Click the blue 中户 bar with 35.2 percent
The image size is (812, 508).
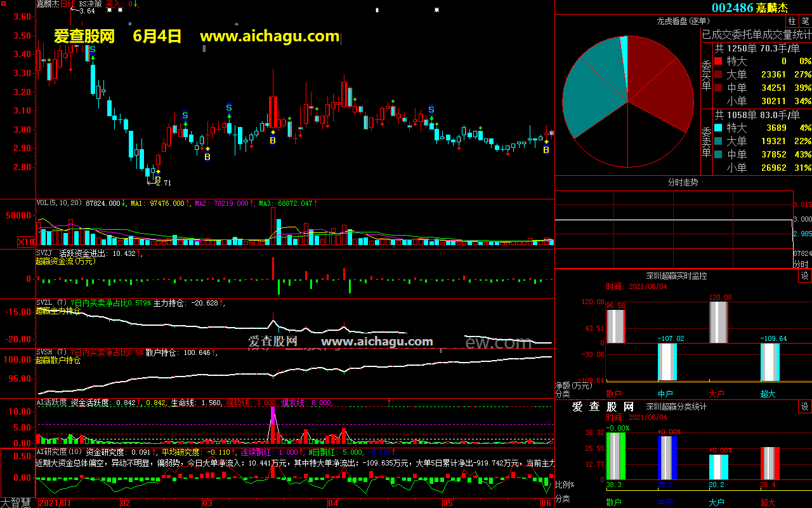click(x=667, y=458)
